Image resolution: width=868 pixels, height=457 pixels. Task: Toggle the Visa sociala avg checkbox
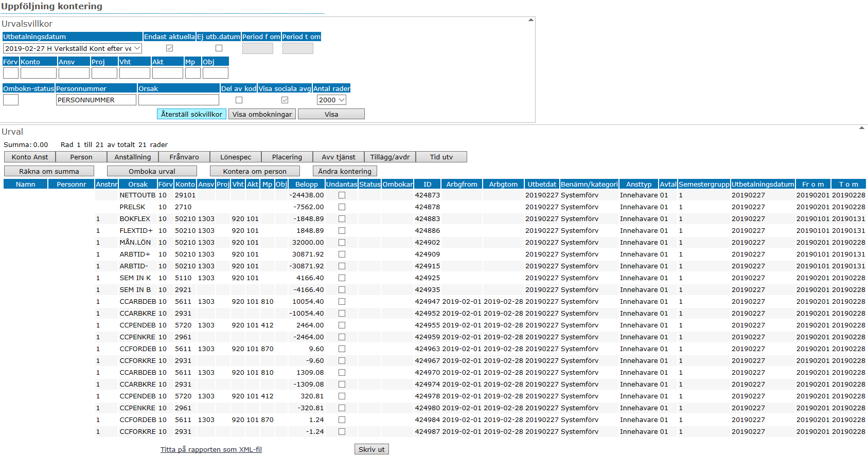(285, 100)
